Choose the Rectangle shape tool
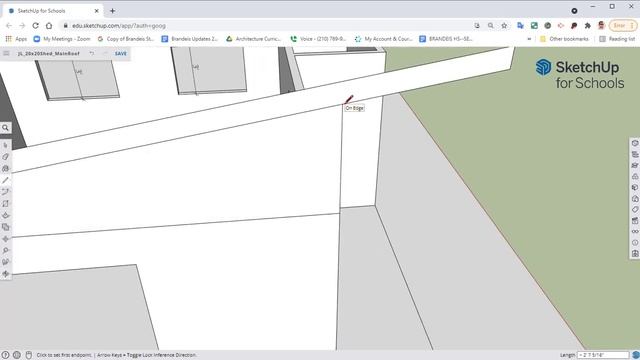 pos(5,204)
